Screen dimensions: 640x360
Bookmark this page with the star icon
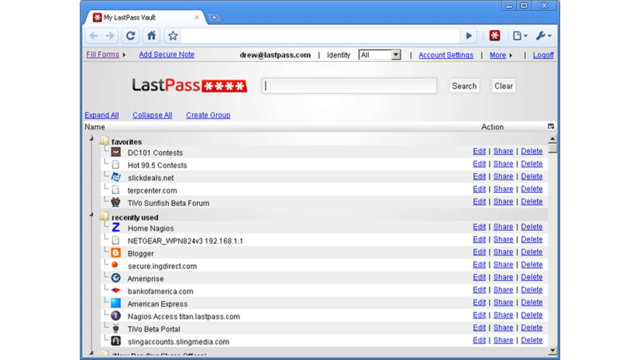pos(173,36)
